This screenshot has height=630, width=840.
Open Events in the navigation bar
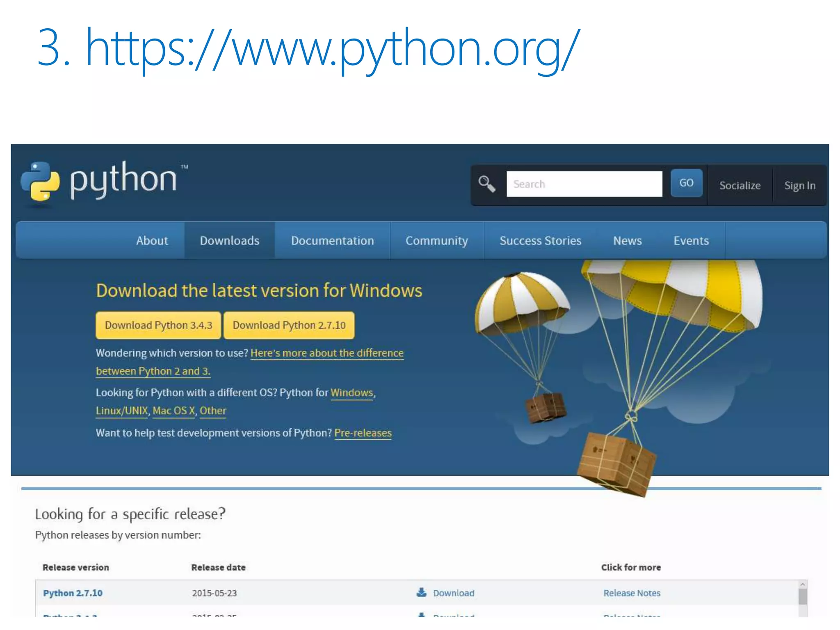tap(691, 240)
